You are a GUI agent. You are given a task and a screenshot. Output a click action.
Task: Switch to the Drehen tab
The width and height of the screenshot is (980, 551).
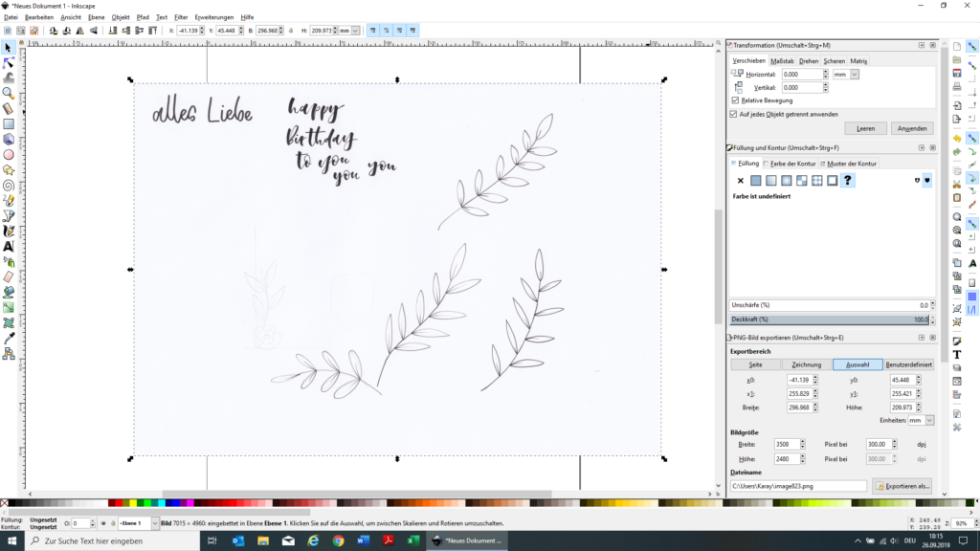click(x=809, y=60)
